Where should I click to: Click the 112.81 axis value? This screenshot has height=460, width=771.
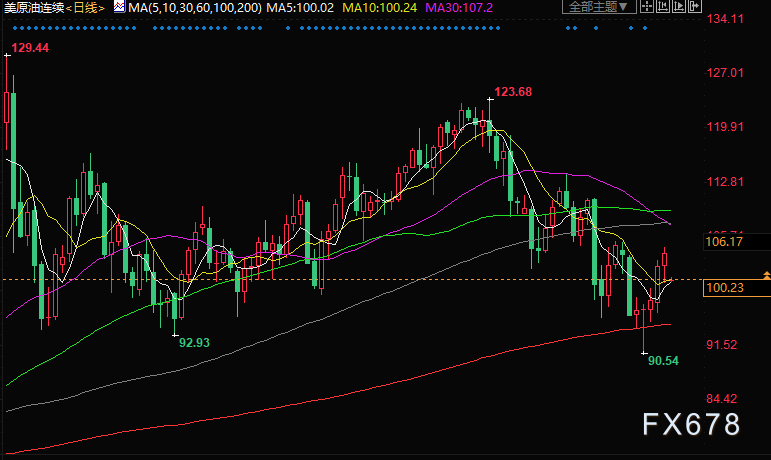[725, 182]
